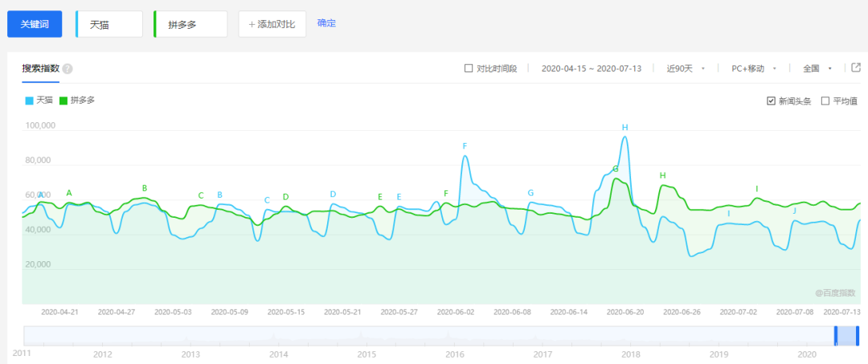Select the 天猫 keyword box

pos(109,24)
